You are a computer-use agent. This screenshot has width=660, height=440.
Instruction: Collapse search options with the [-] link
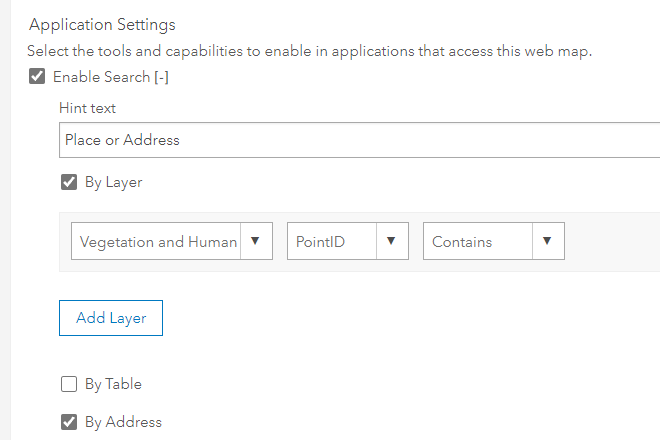(x=160, y=77)
